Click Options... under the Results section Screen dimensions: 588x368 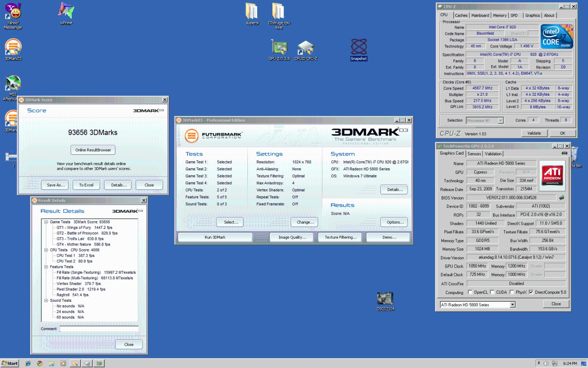coord(395,222)
